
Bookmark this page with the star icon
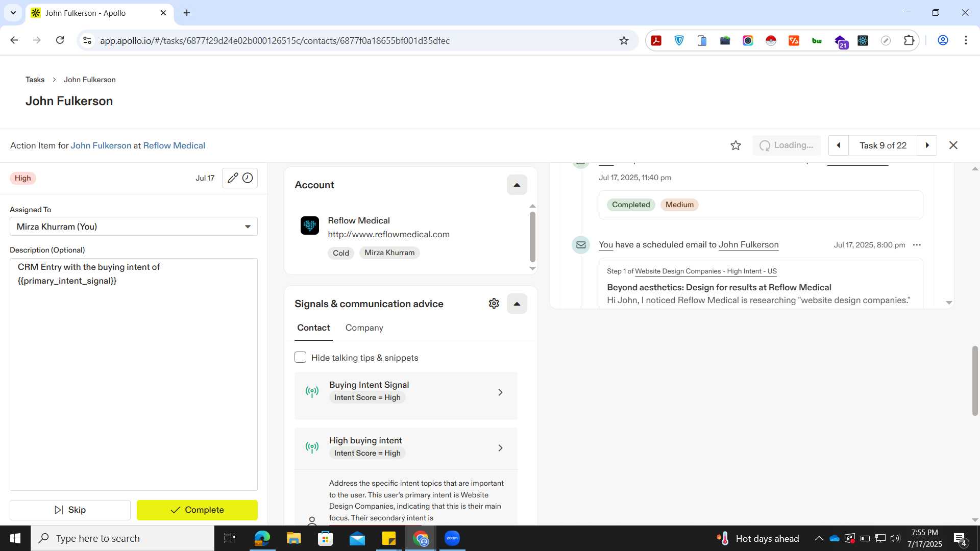coord(624,40)
